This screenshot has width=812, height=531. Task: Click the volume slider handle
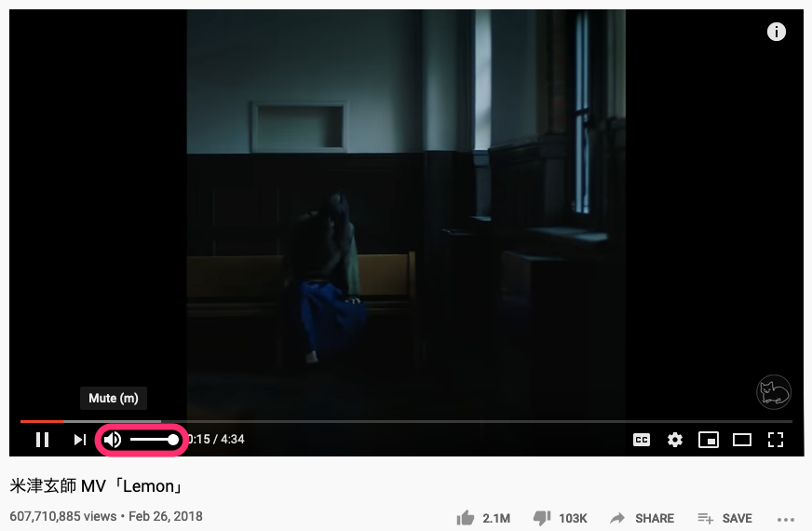173,440
